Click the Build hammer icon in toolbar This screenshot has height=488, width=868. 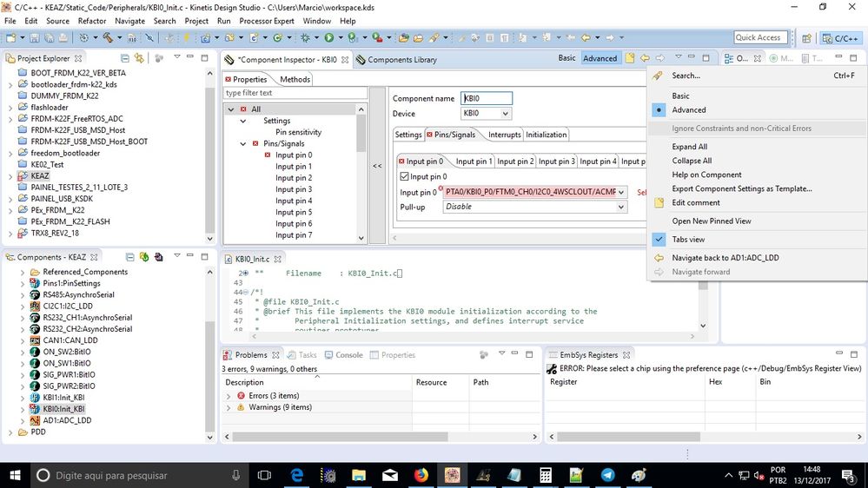point(109,38)
